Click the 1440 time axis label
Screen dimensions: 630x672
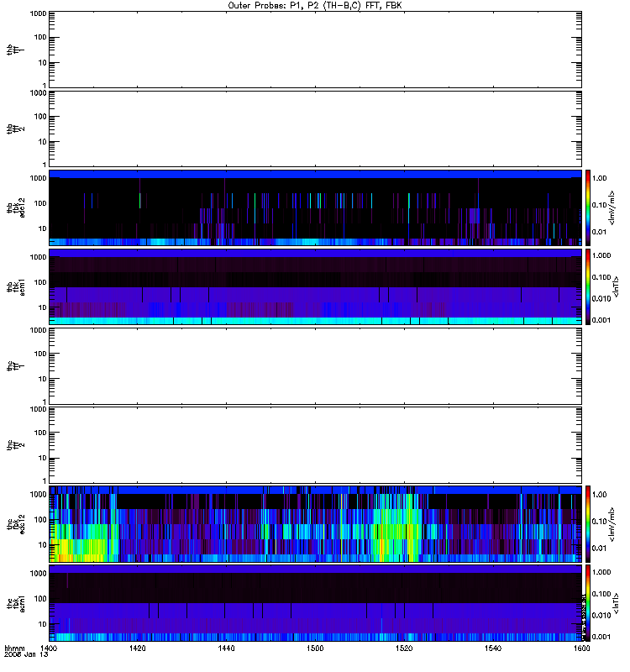tap(226, 648)
